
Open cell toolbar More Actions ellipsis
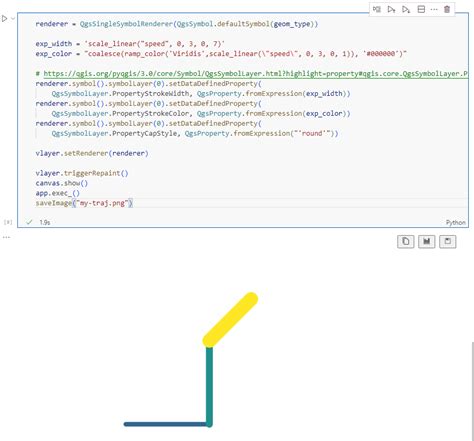(434, 9)
